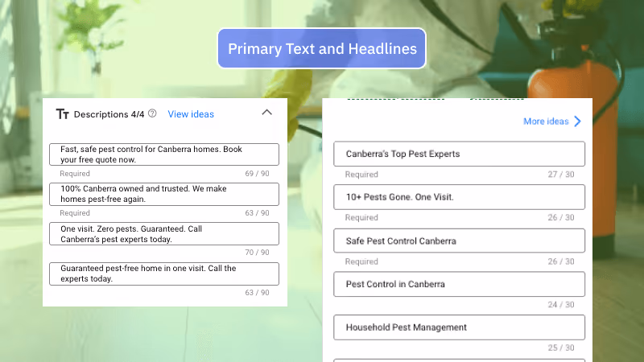This screenshot has height=362, width=644.
Task: Edit the "One visit. Zero pests. Guaranteed" description field
Action: (x=164, y=234)
